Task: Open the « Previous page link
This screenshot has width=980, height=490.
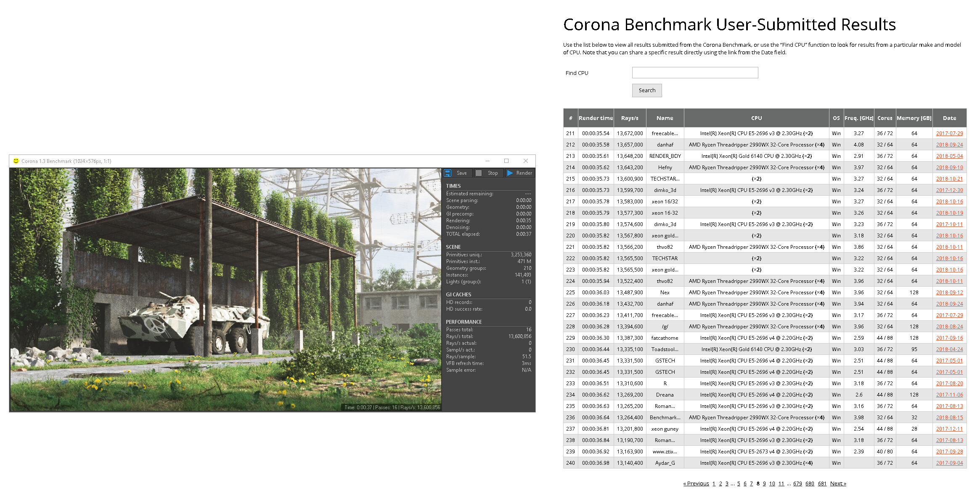Action: 696,483
